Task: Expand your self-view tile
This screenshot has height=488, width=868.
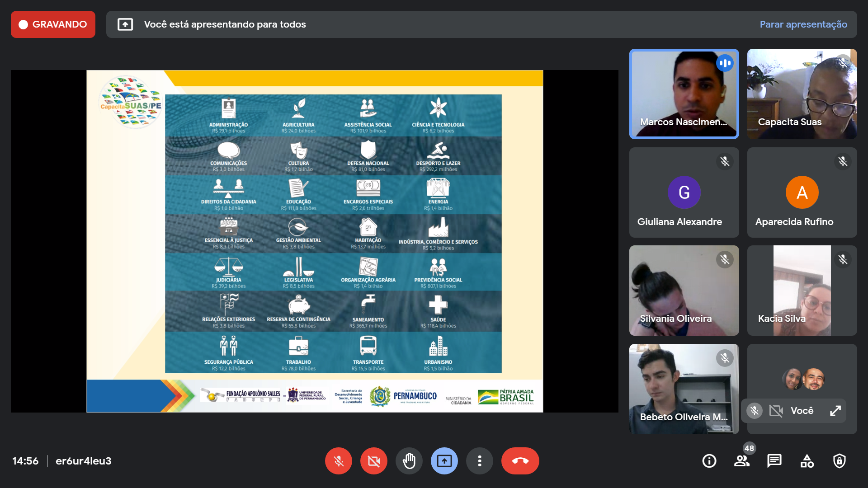Action: point(835,410)
